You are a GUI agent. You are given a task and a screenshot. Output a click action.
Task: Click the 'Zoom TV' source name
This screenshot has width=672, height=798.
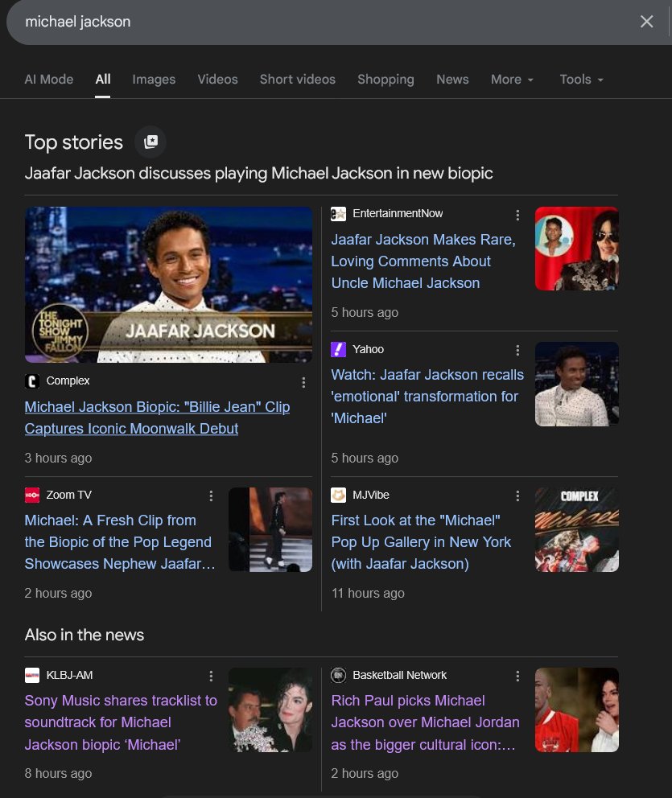point(68,495)
